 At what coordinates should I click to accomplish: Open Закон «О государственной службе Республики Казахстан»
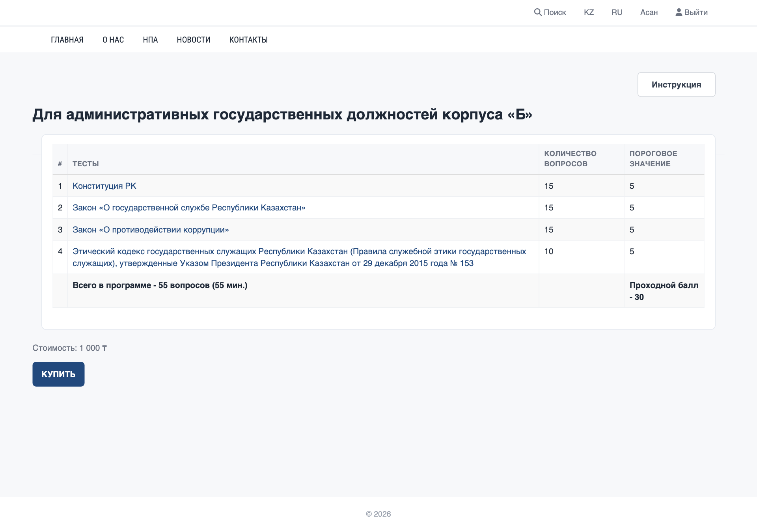(189, 208)
